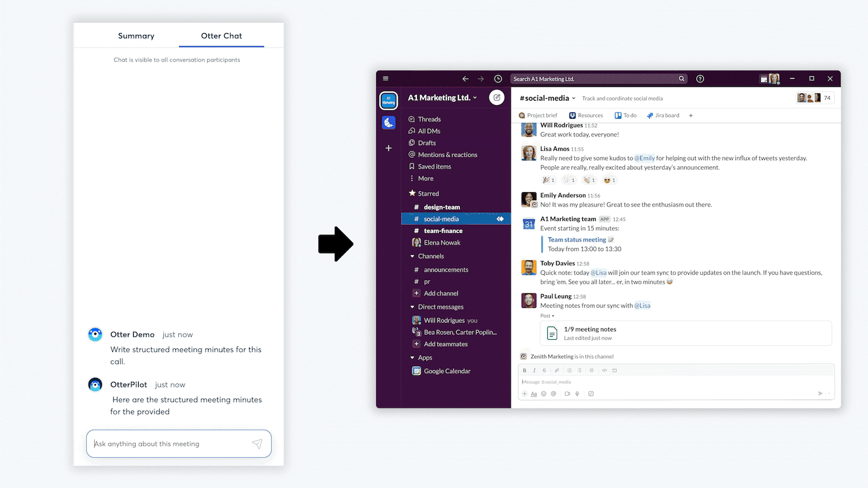Open the 1/9 meeting notes file
Viewport: 868px width, 488px height.
[686, 333]
